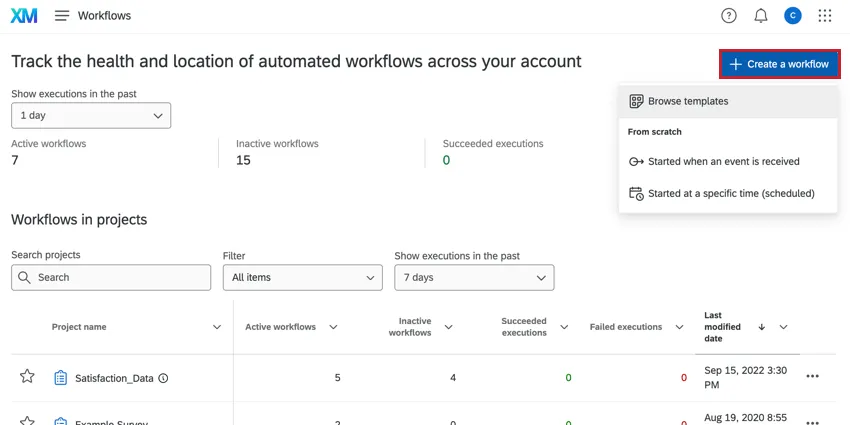Viewport: 850px width, 425px height.
Task: Open the notifications bell
Action: coord(761,16)
